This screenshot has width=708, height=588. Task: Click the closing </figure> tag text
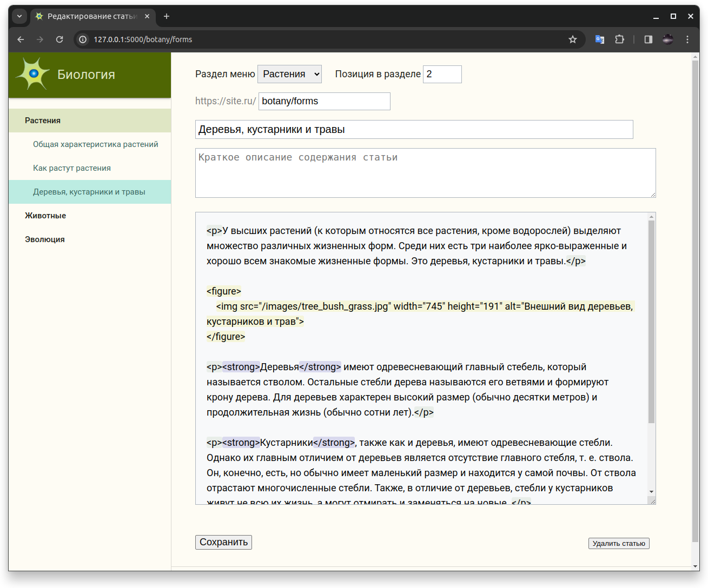point(226,337)
